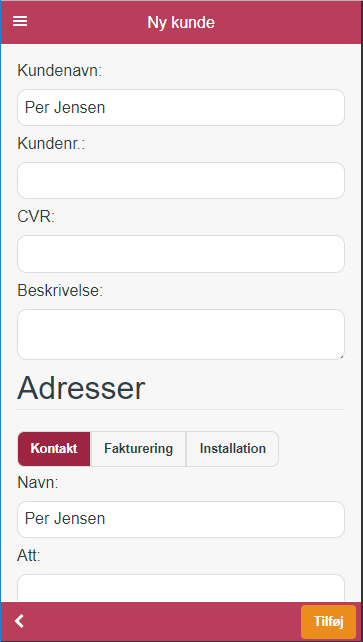Click into the empty Kundenr. field
This screenshot has height=642, width=363.
[x=181, y=181]
